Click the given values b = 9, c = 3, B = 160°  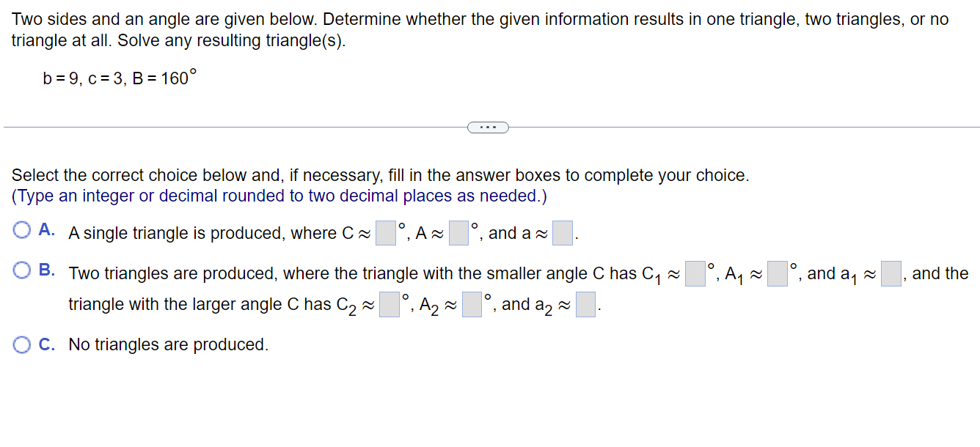[117, 77]
